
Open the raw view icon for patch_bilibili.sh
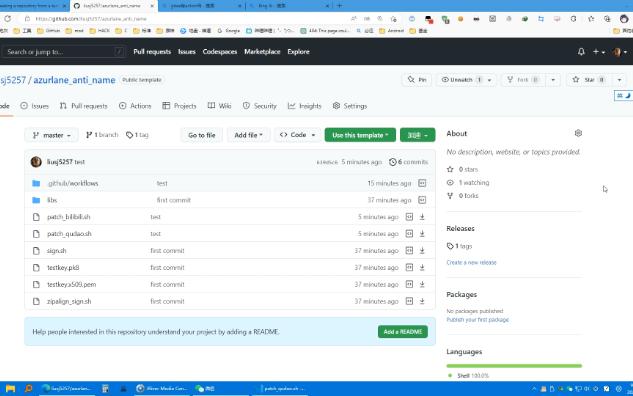tap(409, 217)
